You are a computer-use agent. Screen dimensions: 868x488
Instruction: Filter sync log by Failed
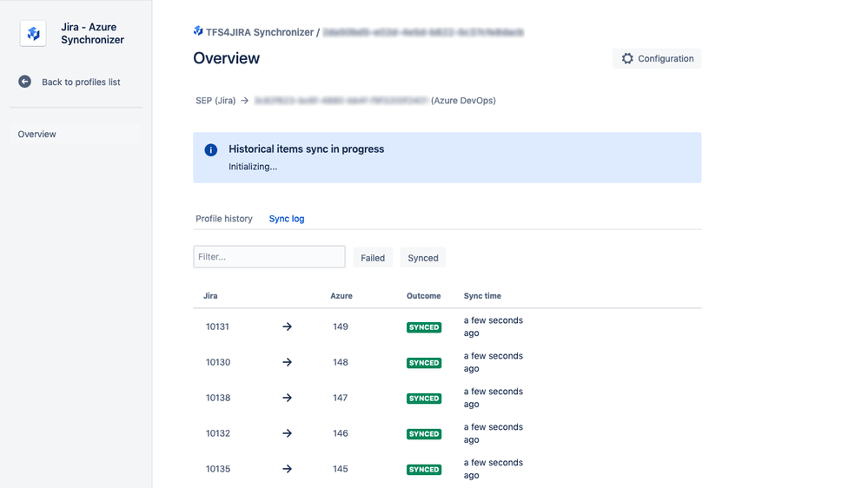pos(373,258)
